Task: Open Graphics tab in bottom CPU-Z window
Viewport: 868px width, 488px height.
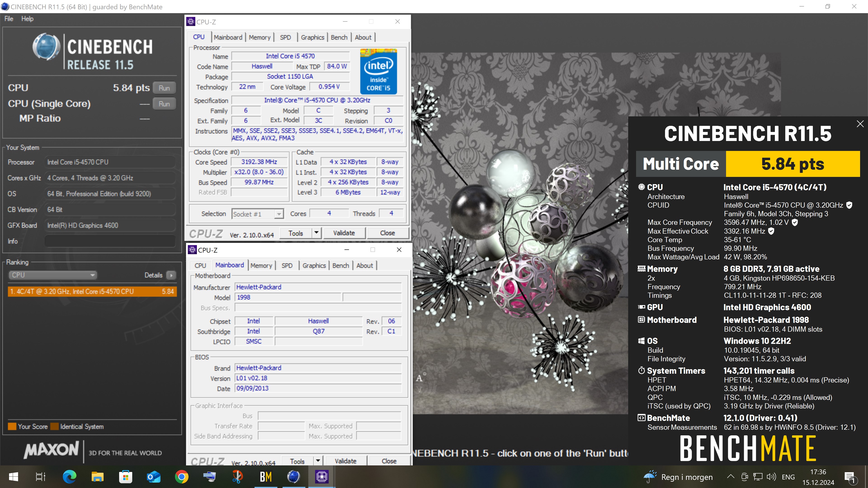Action: click(314, 266)
